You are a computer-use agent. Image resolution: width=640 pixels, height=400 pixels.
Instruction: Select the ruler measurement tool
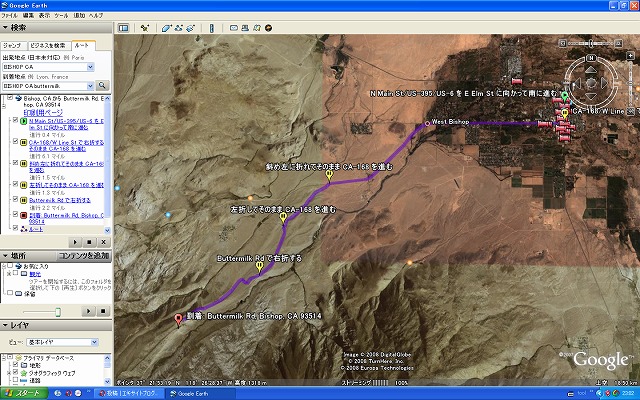pos(211,28)
